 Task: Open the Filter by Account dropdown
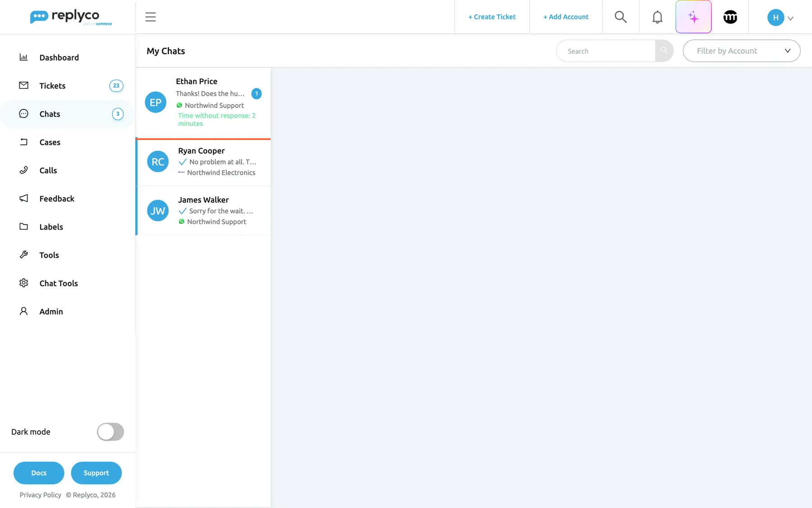pos(742,51)
